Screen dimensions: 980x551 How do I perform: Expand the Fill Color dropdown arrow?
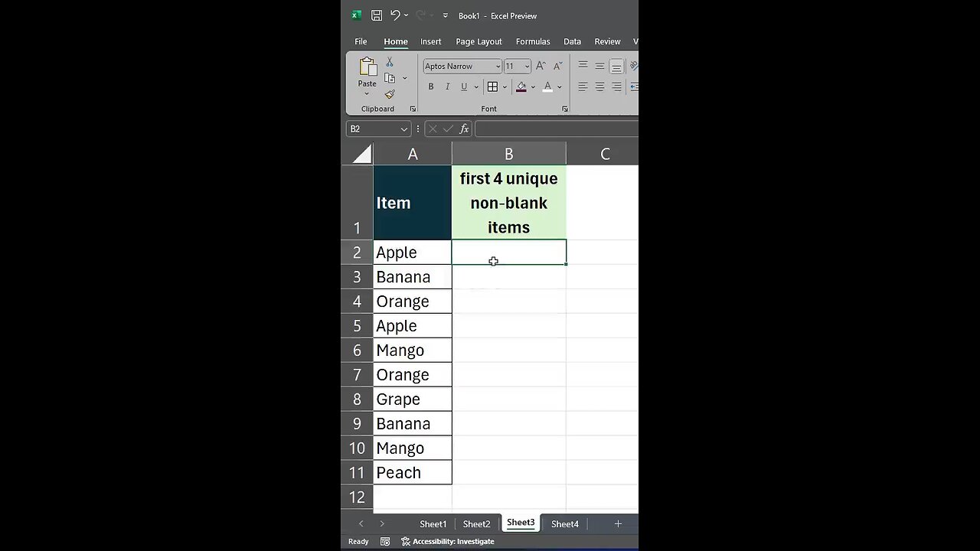[x=533, y=87]
